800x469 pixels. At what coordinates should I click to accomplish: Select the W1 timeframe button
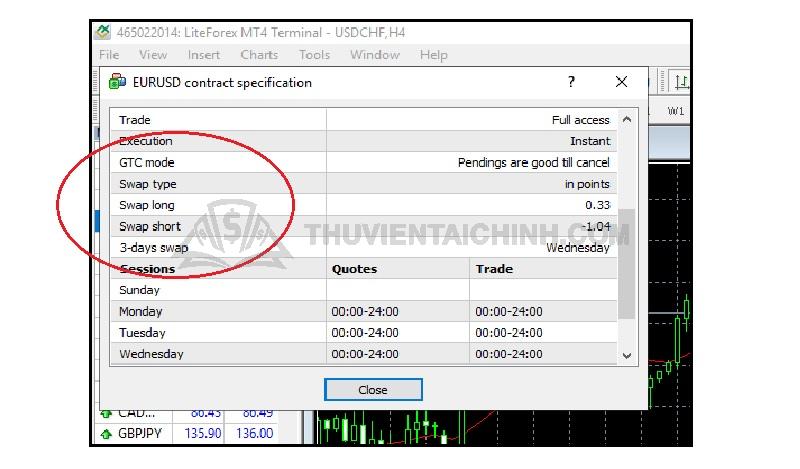676,111
